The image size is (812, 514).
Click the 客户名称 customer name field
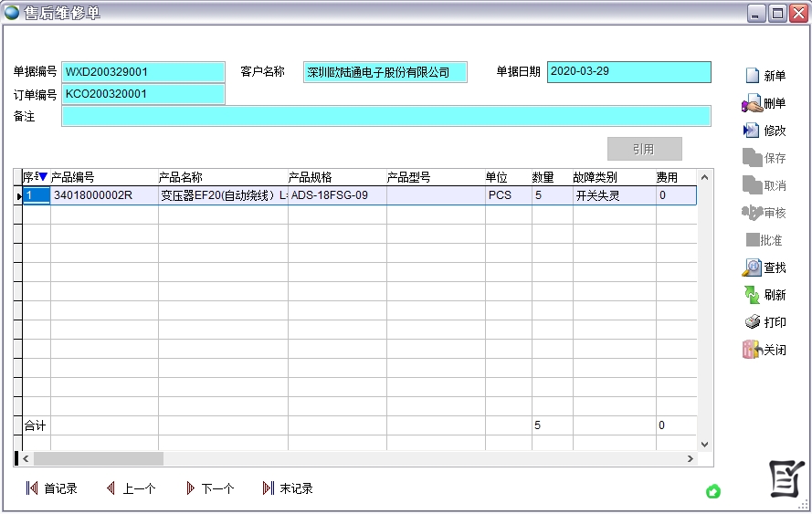385,72
